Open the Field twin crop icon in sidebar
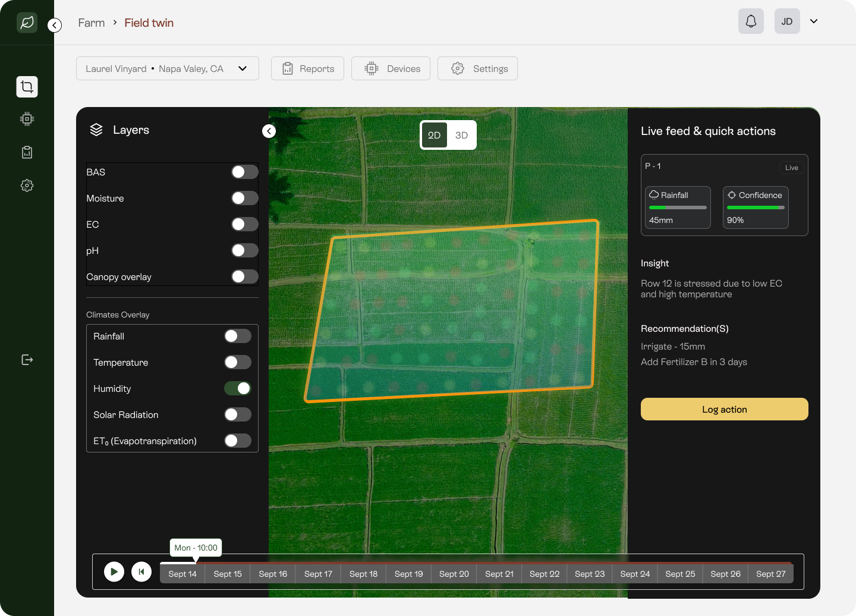Viewport: 856px width, 616px height. [27, 87]
